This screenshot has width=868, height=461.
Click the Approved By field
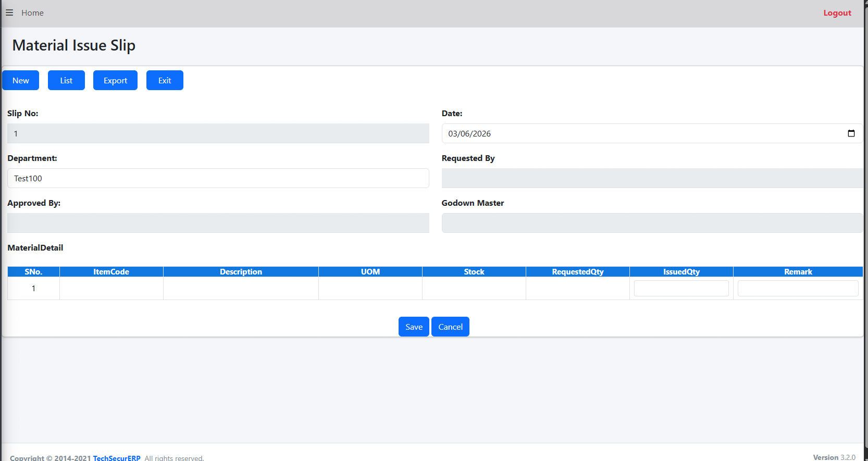click(x=218, y=223)
